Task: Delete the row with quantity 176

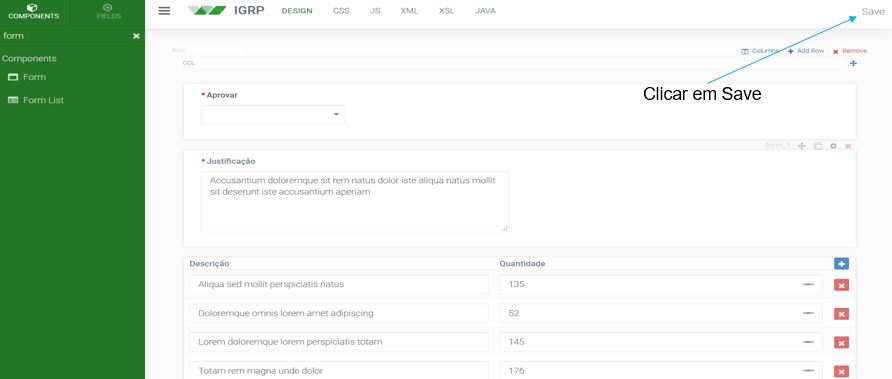Action: (x=841, y=371)
